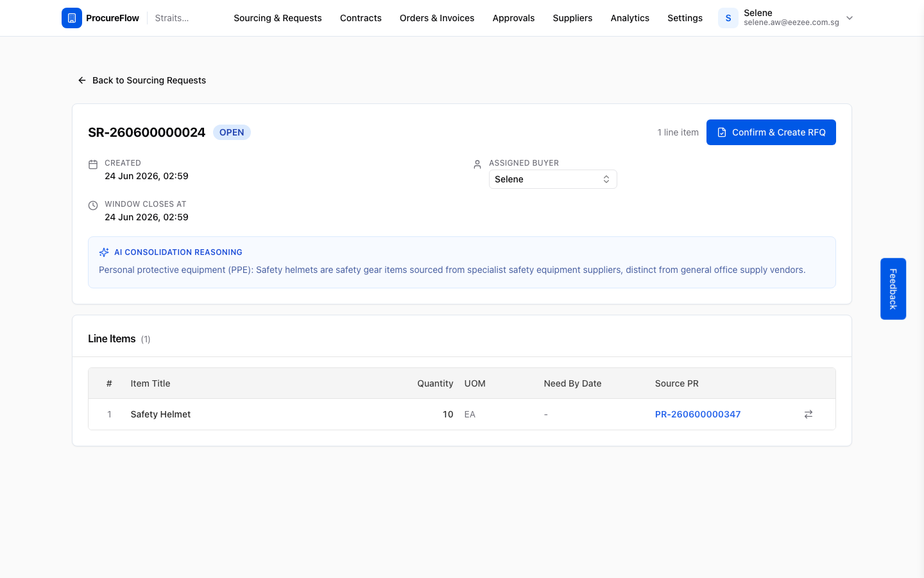
Task: Click the ProcureFlow brand name
Action: pyautogui.click(x=112, y=18)
